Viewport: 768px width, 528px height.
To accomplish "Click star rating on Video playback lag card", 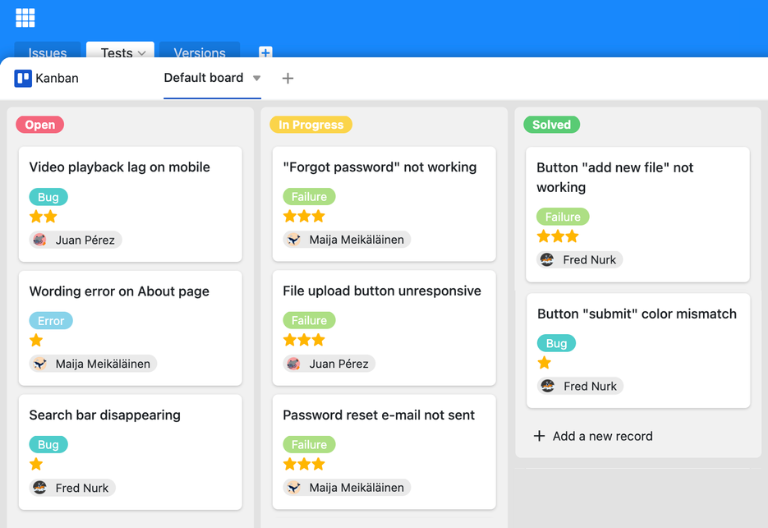I will pos(43,216).
